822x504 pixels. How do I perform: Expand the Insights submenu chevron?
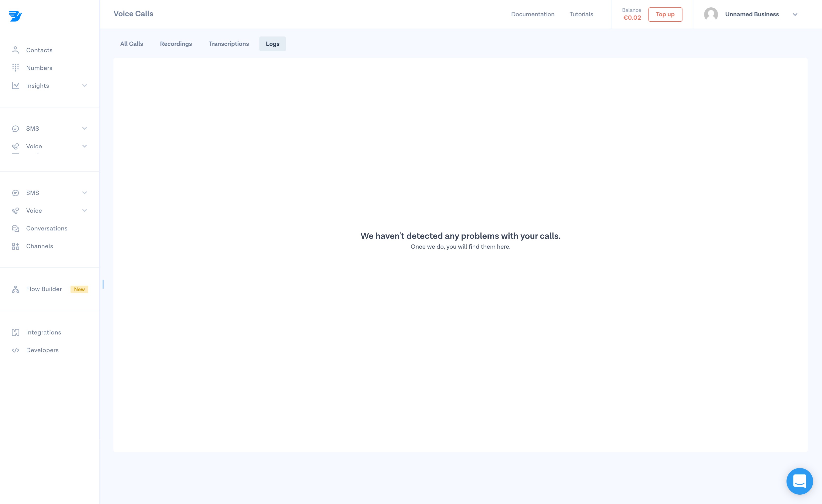(x=84, y=86)
